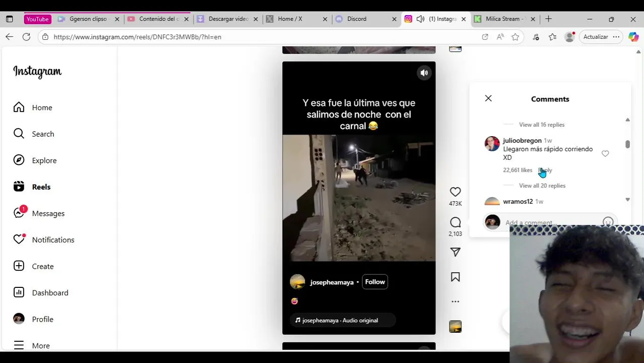This screenshot has width=644, height=363.
Task: View site information lock icon
Action: [45, 37]
